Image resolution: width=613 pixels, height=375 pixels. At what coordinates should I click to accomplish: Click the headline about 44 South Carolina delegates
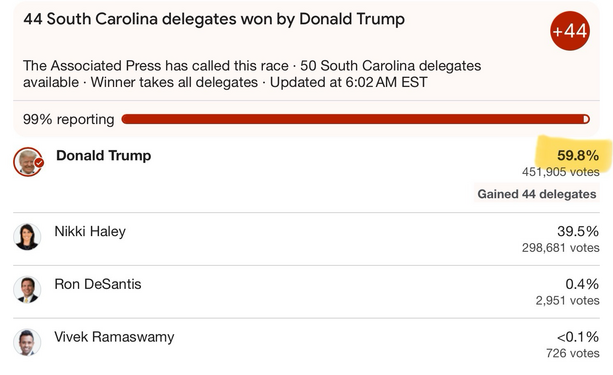214,19
